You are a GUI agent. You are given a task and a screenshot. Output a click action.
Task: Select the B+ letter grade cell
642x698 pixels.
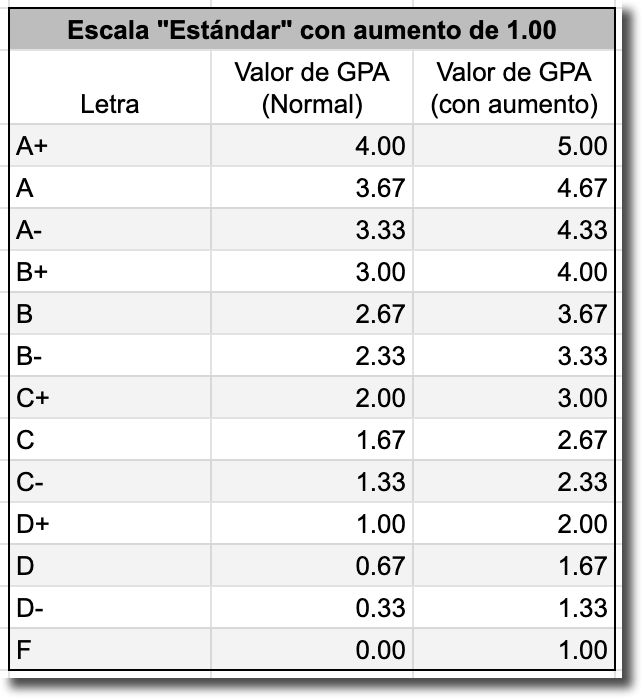click(x=109, y=272)
